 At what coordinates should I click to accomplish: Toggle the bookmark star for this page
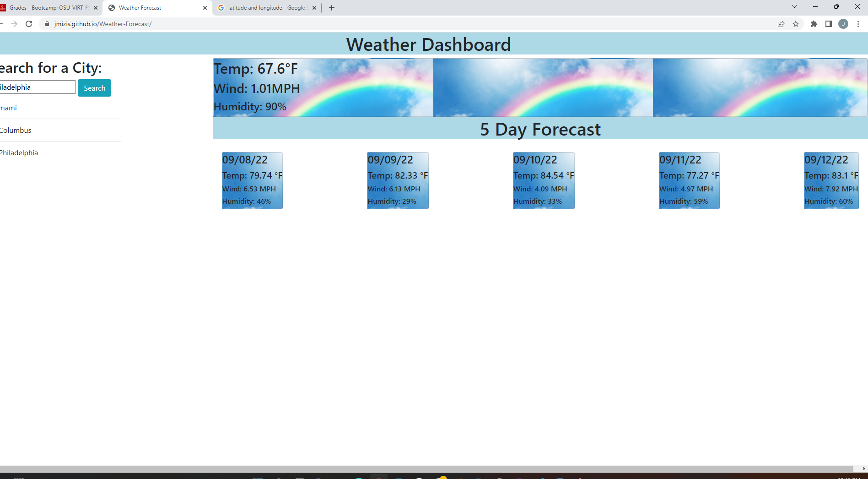[x=796, y=24]
